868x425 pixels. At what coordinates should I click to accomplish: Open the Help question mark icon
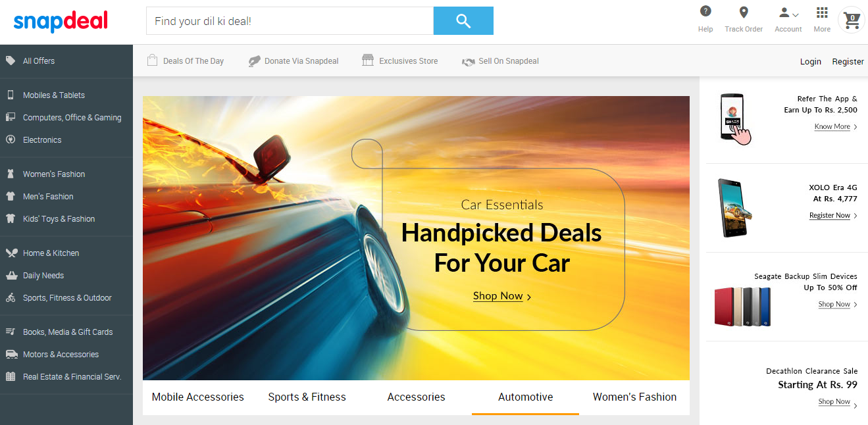705,11
